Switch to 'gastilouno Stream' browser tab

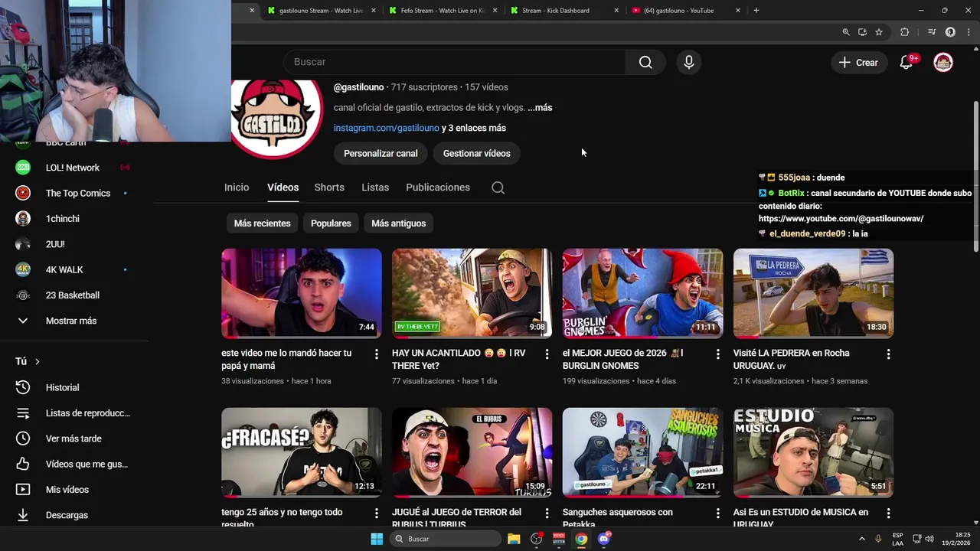coord(322,11)
